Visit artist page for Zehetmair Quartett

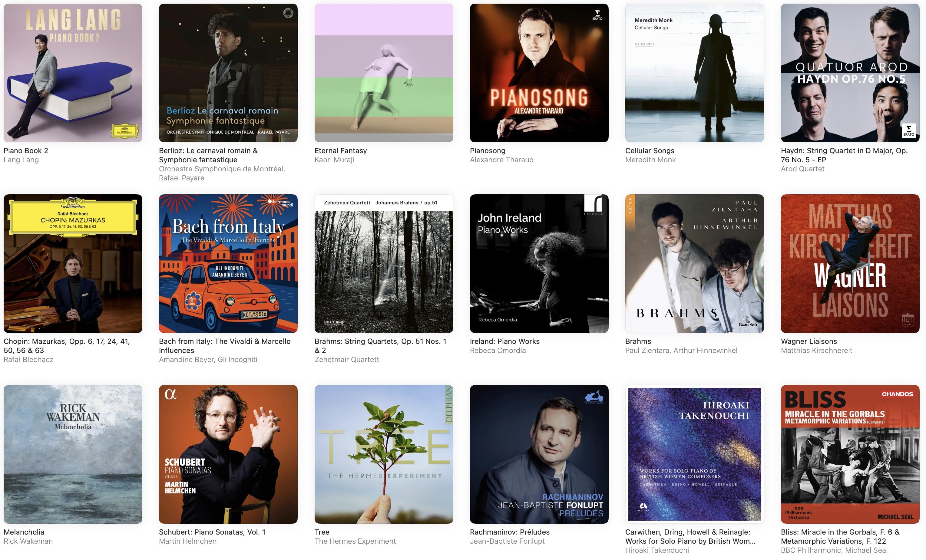point(346,359)
